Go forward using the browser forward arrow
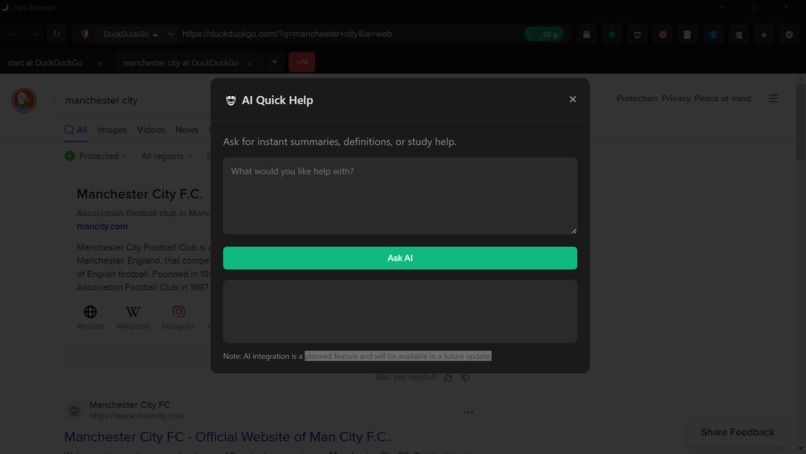 (34, 34)
